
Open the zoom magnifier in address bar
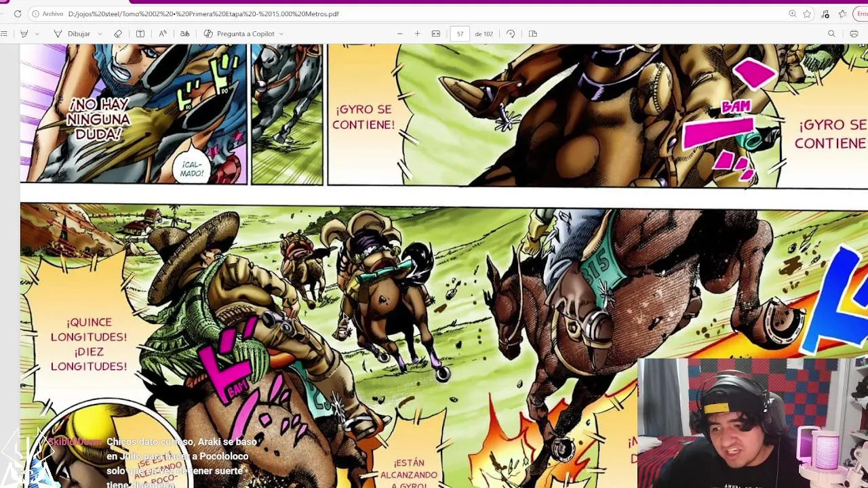point(792,14)
